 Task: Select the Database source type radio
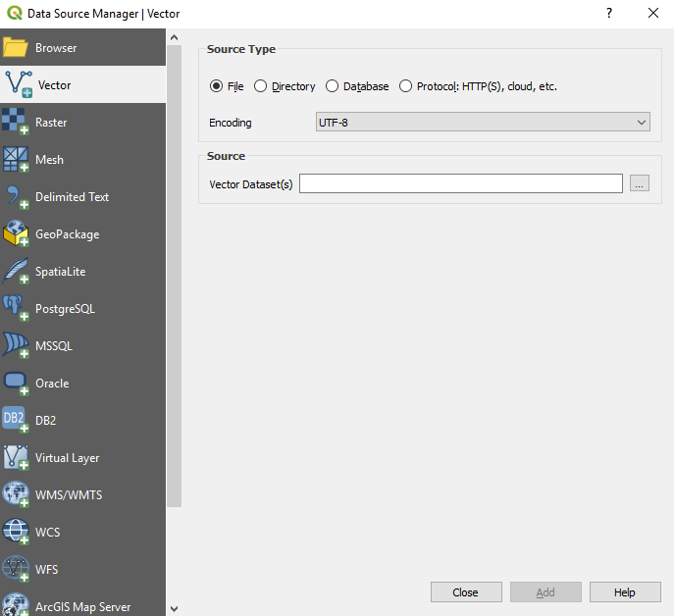tap(332, 86)
